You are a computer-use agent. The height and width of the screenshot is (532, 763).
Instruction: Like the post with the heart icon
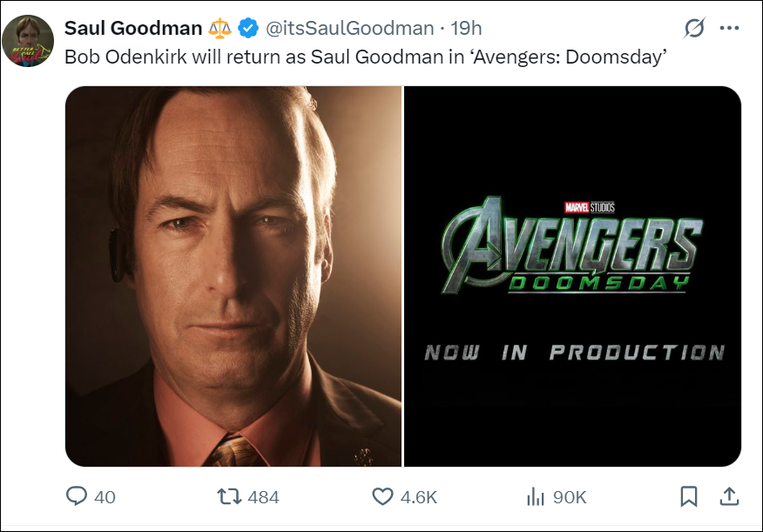[382, 496]
